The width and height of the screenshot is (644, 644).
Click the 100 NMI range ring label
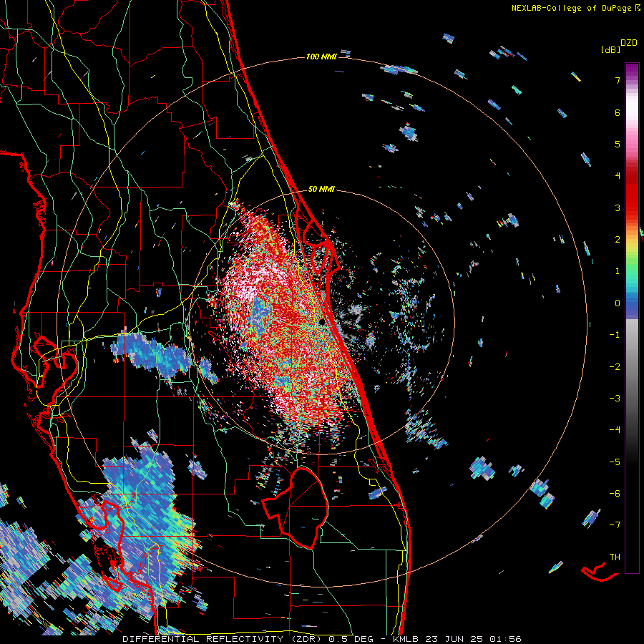321,57
